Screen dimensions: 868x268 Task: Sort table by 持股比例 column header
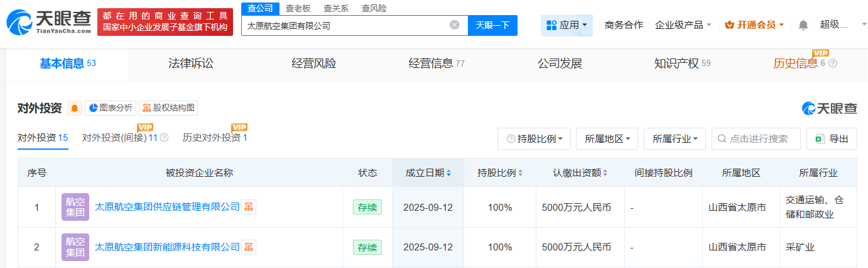(499, 172)
